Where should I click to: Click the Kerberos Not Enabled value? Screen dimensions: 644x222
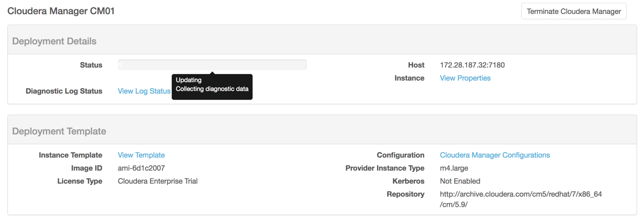click(x=460, y=181)
